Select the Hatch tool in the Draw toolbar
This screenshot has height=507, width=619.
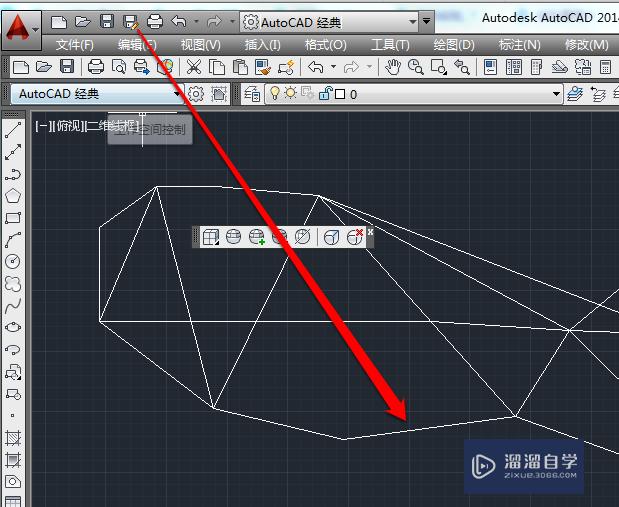click(x=13, y=437)
